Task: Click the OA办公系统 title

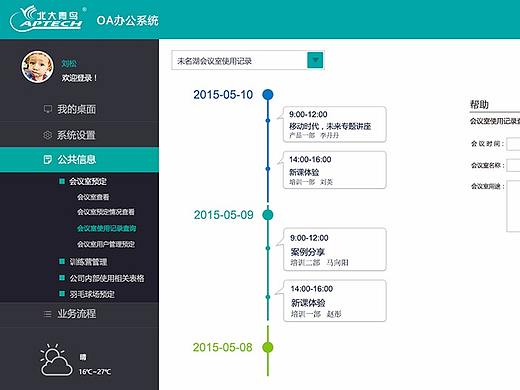Action: pyautogui.click(x=127, y=20)
